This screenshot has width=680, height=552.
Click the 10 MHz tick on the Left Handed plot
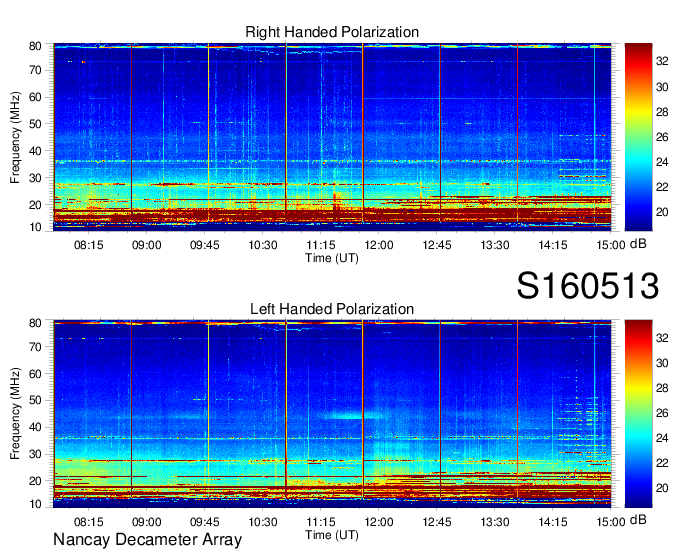[35, 504]
